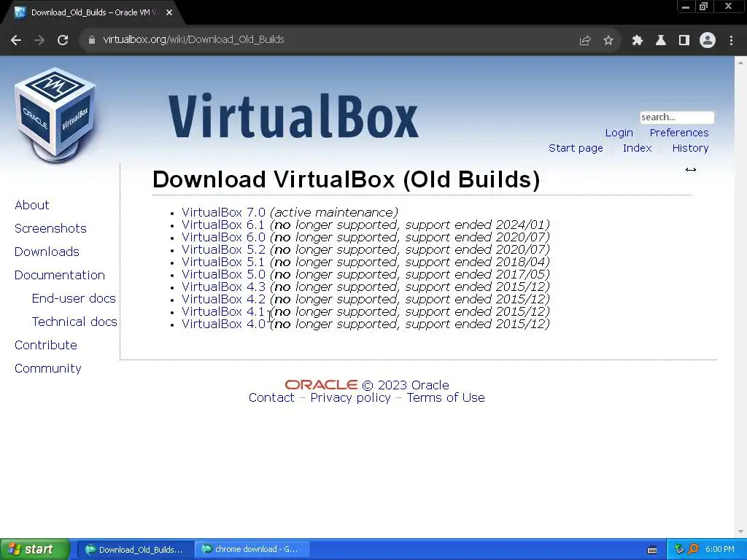Open Downloads in the sidebar
747x560 pixels.
47,252
